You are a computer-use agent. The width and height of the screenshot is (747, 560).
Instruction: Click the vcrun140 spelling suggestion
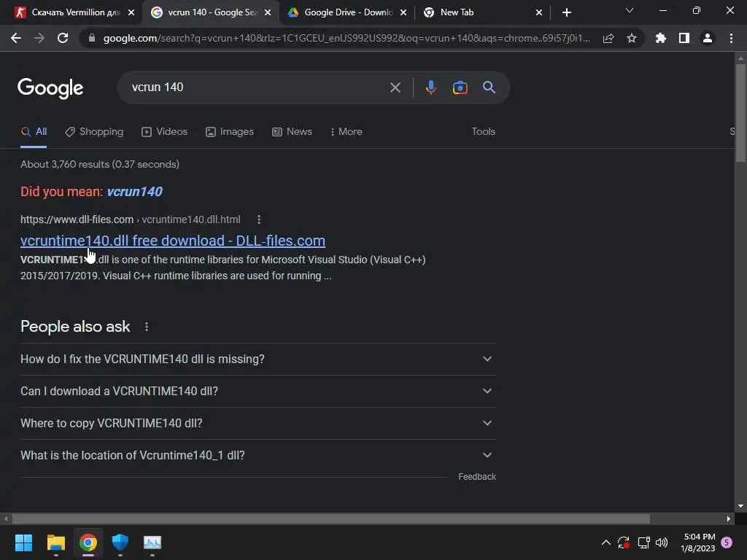pyautogui.click(x=135, y=192)
